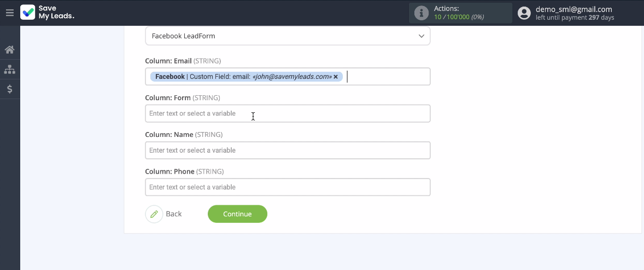Click the Save My Leads checkmark logo

(27, 13)
